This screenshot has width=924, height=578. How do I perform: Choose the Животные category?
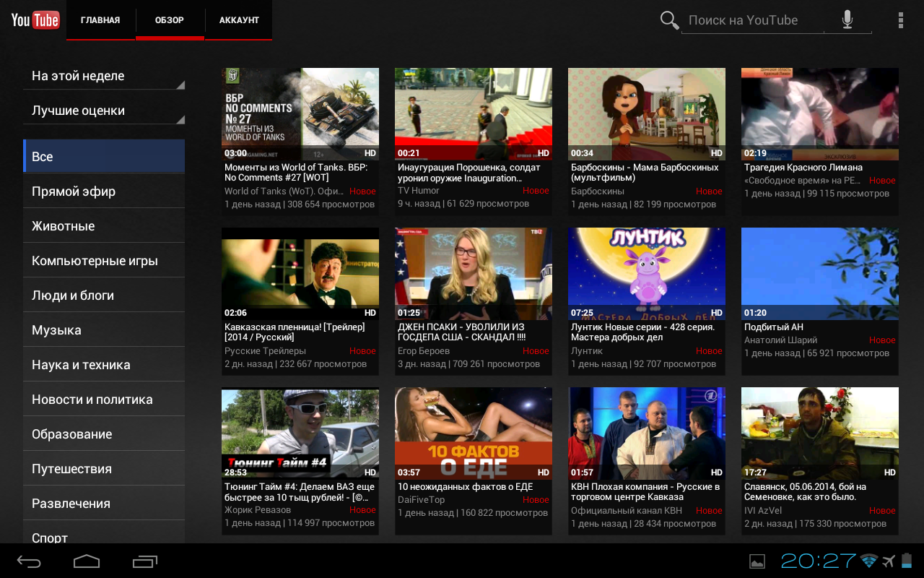[104, 226]
